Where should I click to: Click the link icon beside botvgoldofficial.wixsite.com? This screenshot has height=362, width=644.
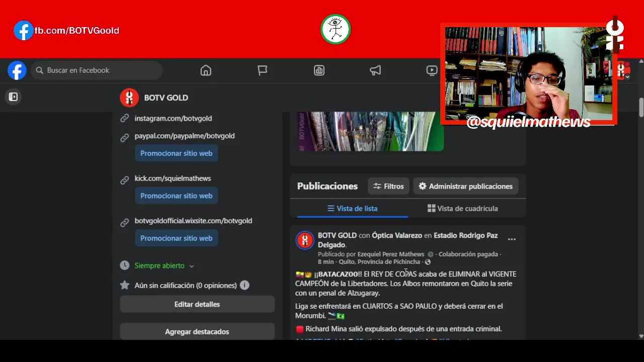125,223
